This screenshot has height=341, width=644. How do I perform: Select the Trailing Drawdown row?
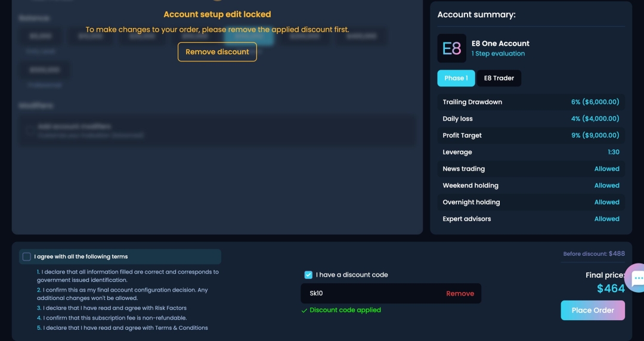click(x=531, y=102)
